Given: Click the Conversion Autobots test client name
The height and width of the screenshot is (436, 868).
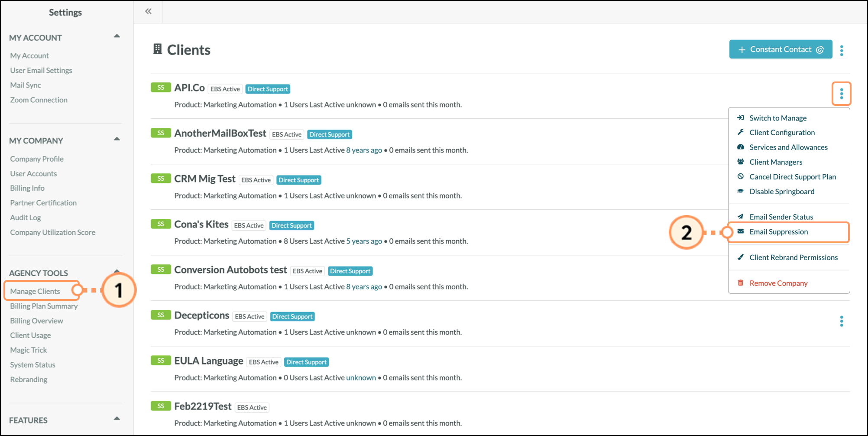Looking at the screenshot, I should pyautogui.click(x=230, y=270).
